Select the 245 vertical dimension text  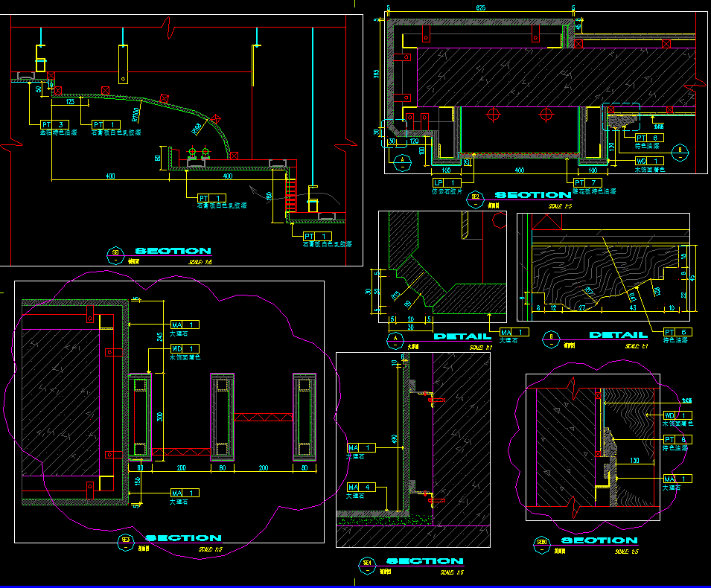tap(159, 337)
